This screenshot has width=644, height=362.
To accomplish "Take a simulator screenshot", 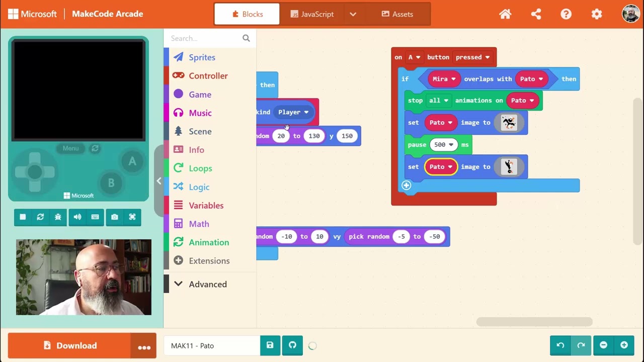I will [x=115, y=217].
